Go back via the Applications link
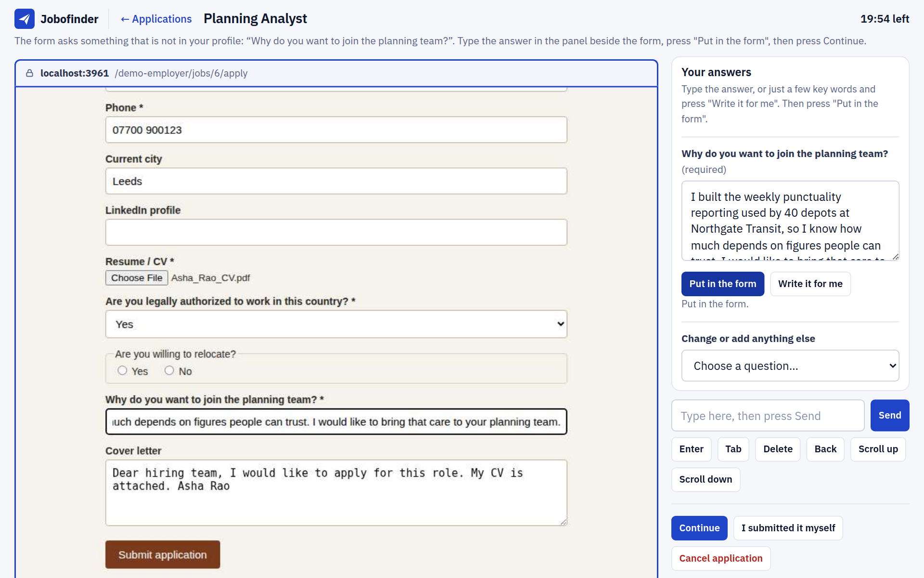924x578 pixels. [156, 19]
